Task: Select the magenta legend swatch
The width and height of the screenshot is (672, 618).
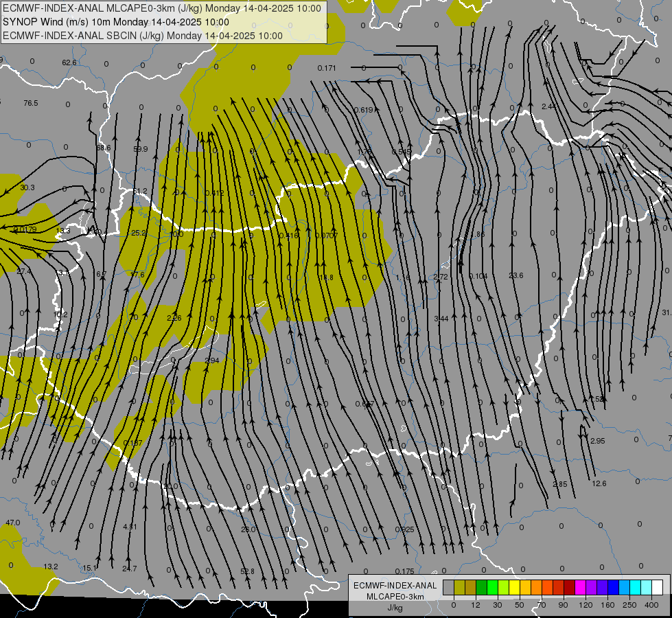Action: (580, 588)
